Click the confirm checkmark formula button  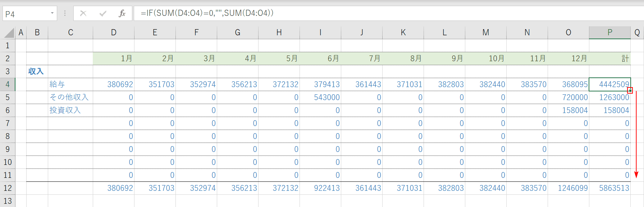pos(103,13)
